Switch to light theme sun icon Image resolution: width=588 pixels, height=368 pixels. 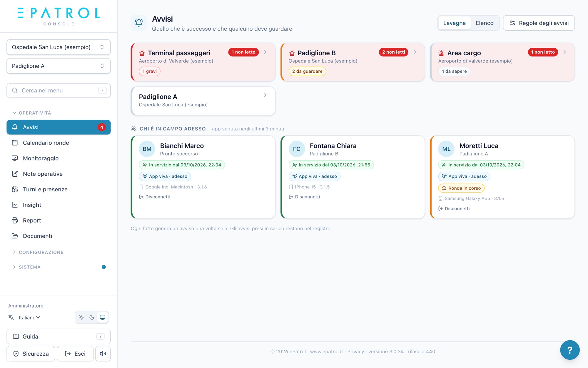tap(81, 317)
